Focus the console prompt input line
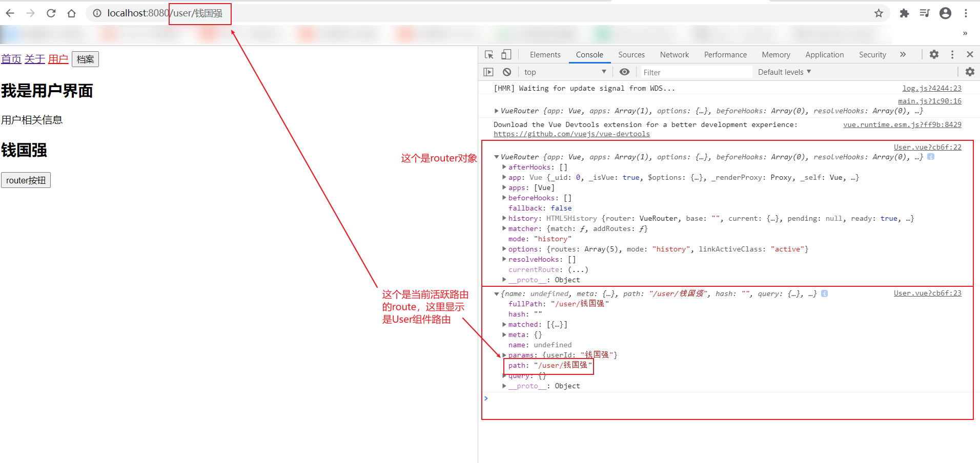The image size is (980, 463). (728, 398)
